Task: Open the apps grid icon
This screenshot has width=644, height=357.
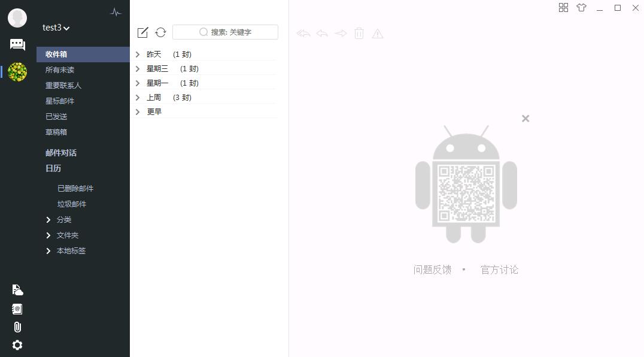Action: click(x=564, y=8)
